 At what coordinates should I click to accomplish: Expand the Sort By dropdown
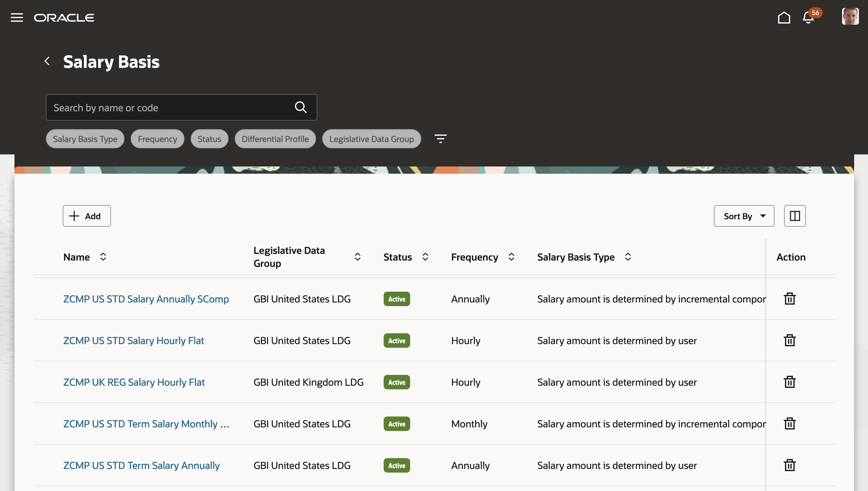744,216
